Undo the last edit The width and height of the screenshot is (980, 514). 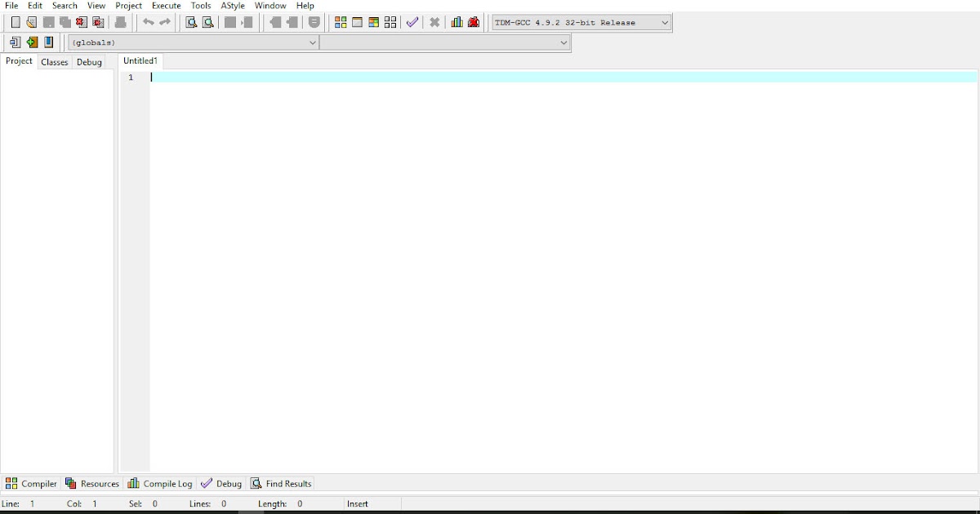pyautogui.click(x=148, y=22)
